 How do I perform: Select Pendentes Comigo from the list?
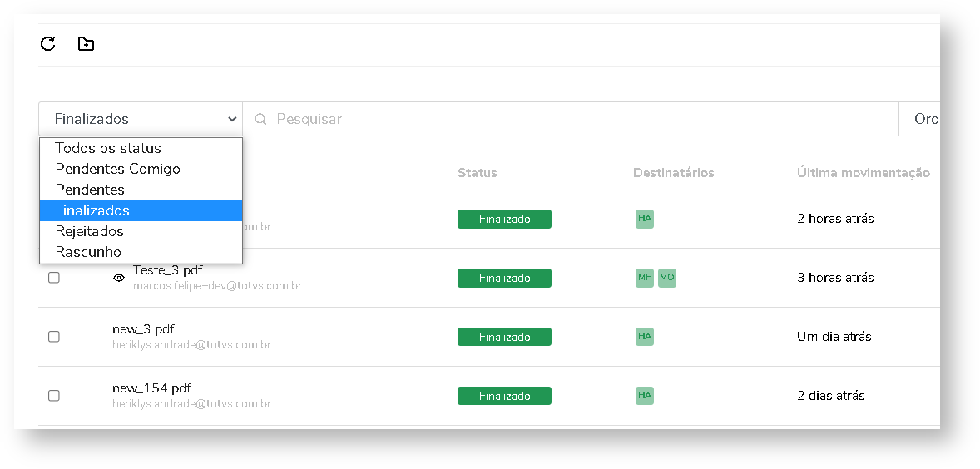pyautogui.click(x=117, y=169)
